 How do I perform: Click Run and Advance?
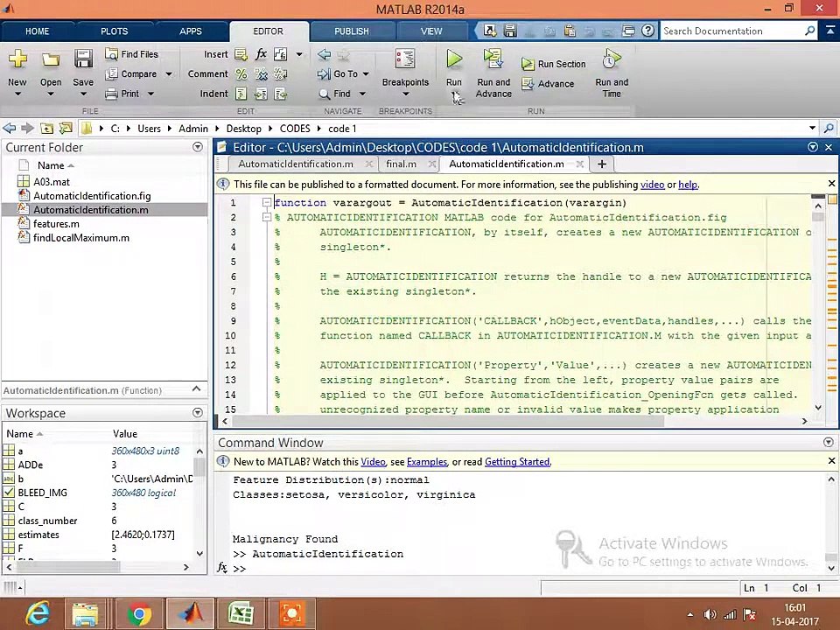(x=493, y=73)
